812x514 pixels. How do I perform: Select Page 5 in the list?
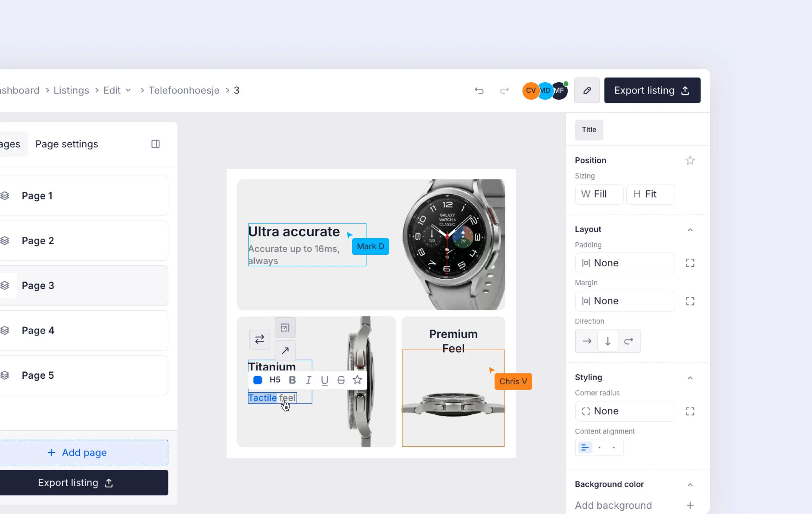(84, 375)
